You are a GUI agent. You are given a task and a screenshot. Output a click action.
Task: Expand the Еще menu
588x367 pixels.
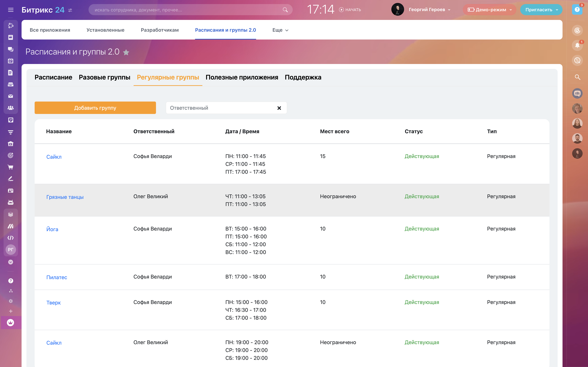coord(280,30)
